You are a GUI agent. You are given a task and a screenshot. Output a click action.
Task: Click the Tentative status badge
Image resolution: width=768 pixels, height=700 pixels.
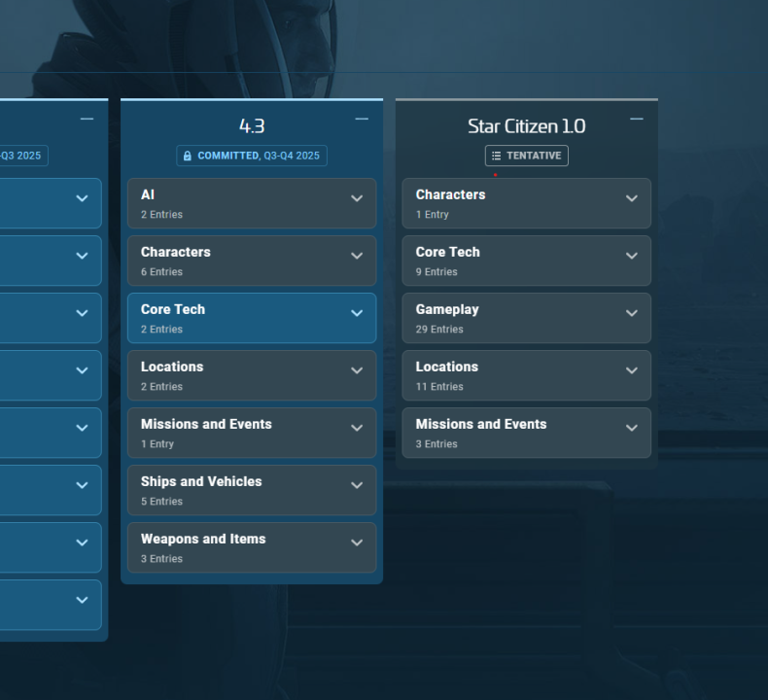click(x=527, y=156)
